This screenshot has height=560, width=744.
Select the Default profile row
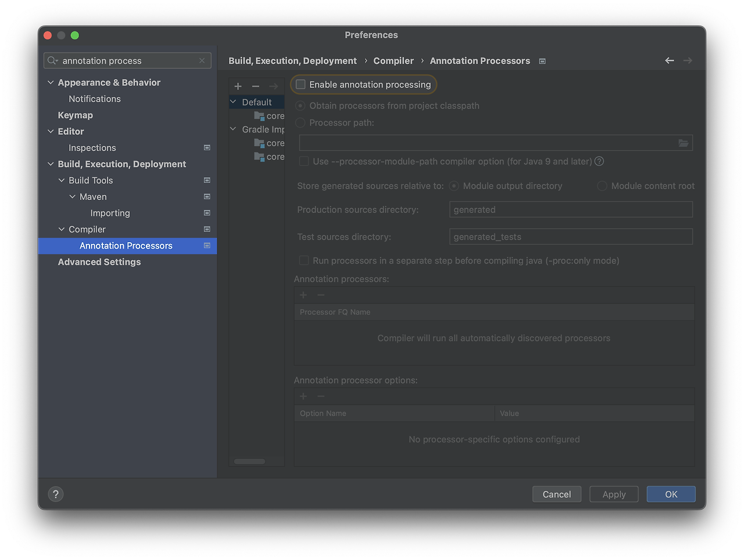coord(257,102)
